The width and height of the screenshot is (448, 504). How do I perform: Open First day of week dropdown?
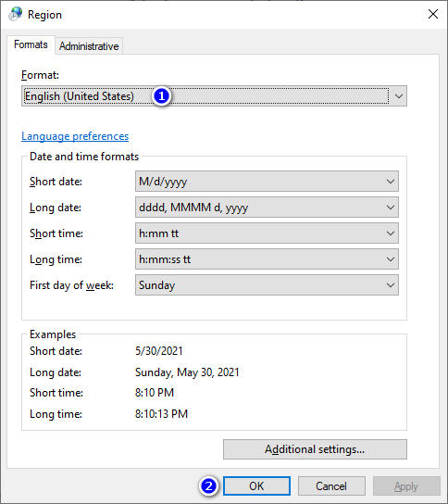coord(267,284)
